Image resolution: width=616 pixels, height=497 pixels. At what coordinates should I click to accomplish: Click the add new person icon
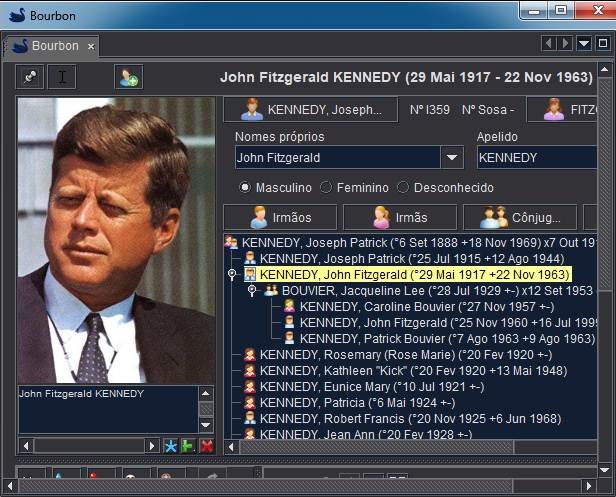click(x=127, y=77)
